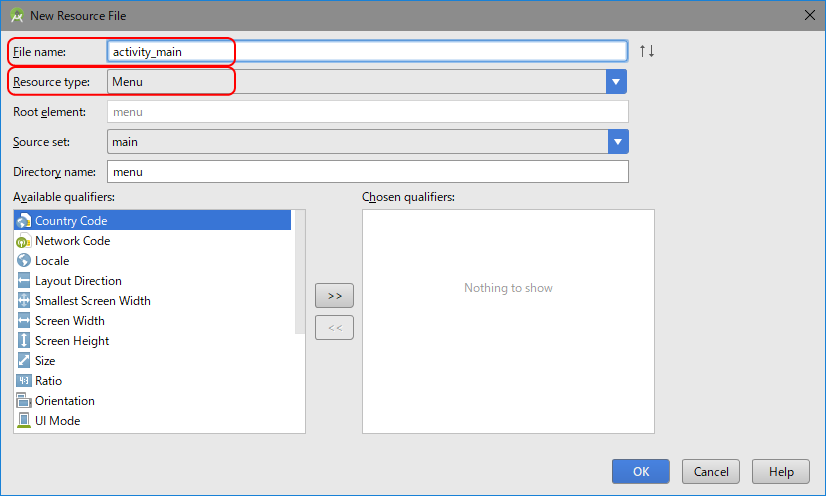Click the << remove qualifier button
The width and height of the screenshot is (826, 496).
click(335, 328)
